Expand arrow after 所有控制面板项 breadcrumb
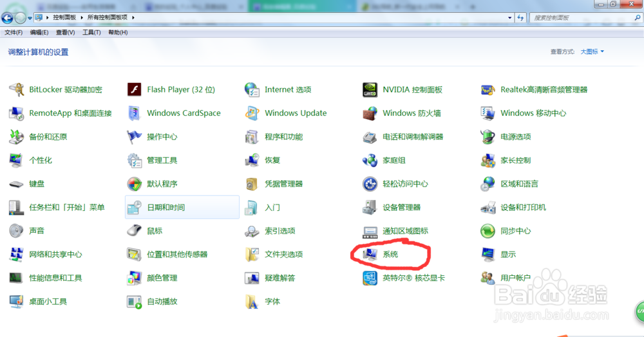The height and width of the screenshot is (337, 644). click(133, 17)
